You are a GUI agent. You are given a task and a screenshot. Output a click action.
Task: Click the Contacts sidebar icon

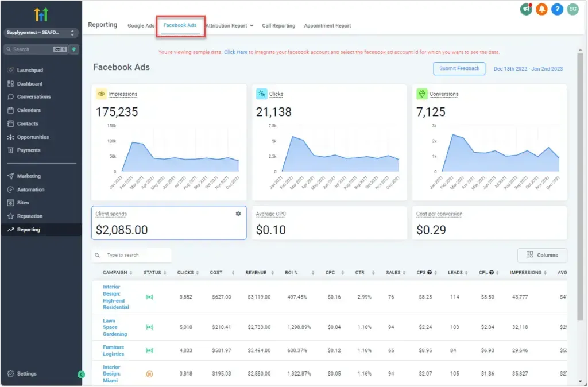(10, 124)
